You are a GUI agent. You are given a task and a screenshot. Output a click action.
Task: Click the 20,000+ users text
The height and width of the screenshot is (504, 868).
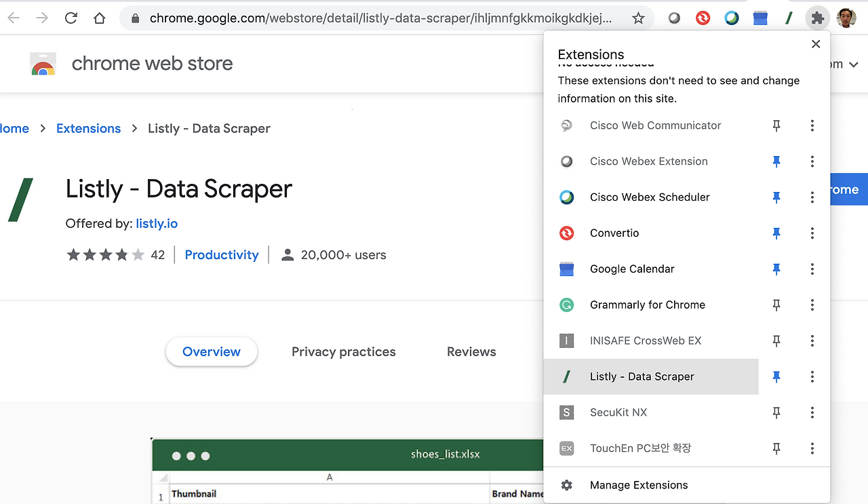[344, 255]
